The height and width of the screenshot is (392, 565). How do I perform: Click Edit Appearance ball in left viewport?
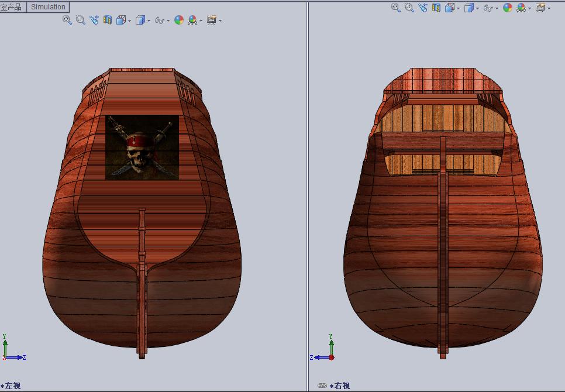pyautogui.click(x=179, y=20)
